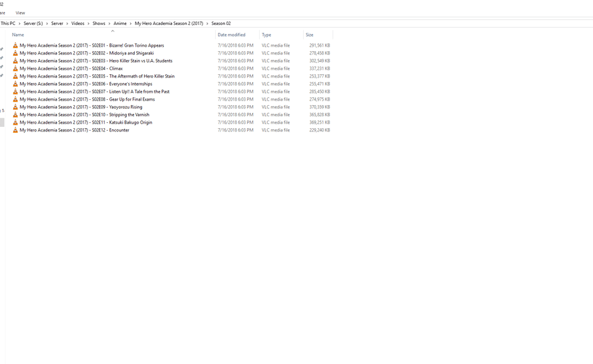593x364 pixels.
Task: Select file S02E03 - Hero Killer Stain vs U.A. Students
Action: pos(96,61)
